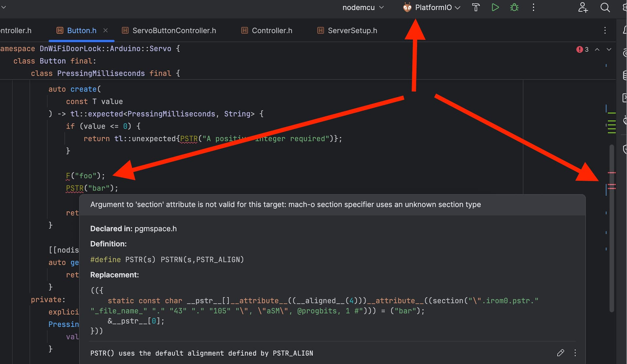Start debugging with the bug icon

[514, 8]
